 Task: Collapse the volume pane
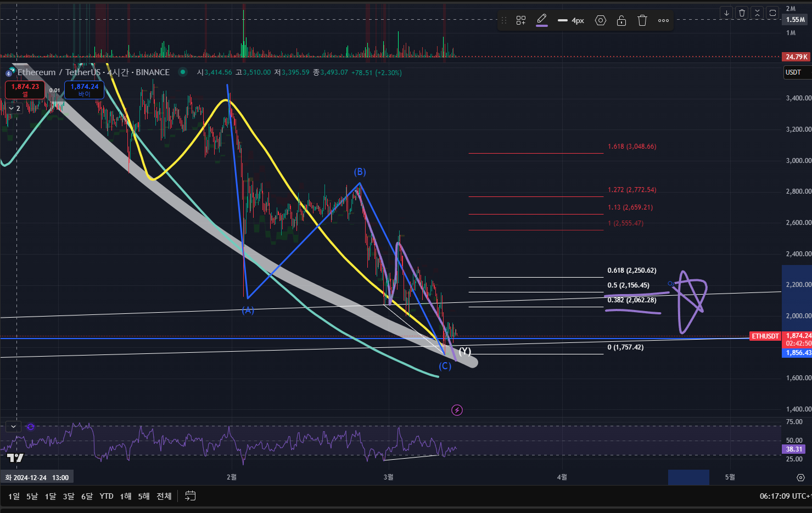[757, 13]
